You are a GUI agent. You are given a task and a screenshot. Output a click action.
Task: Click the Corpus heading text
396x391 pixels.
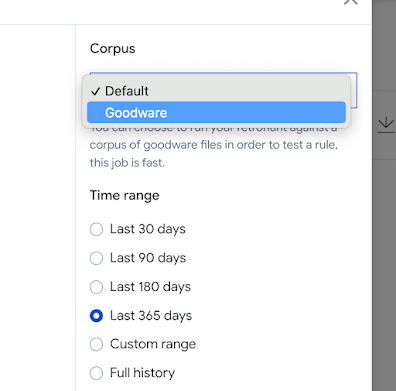(x=113, y=49)
